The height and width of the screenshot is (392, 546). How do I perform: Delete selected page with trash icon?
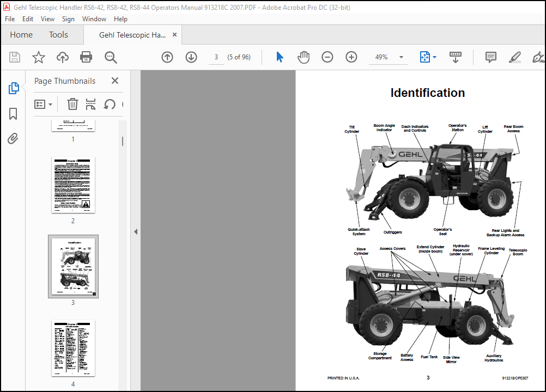[72, 104]
